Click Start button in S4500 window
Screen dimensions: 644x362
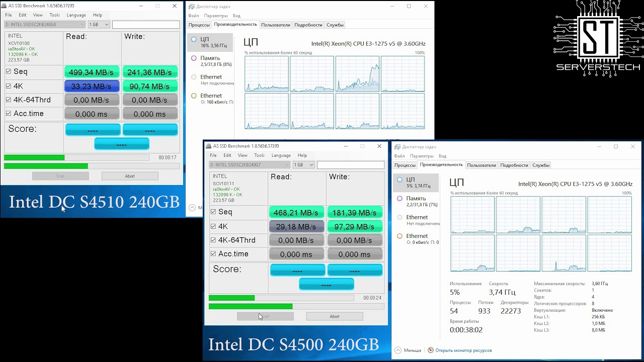(x=265, y=316)
